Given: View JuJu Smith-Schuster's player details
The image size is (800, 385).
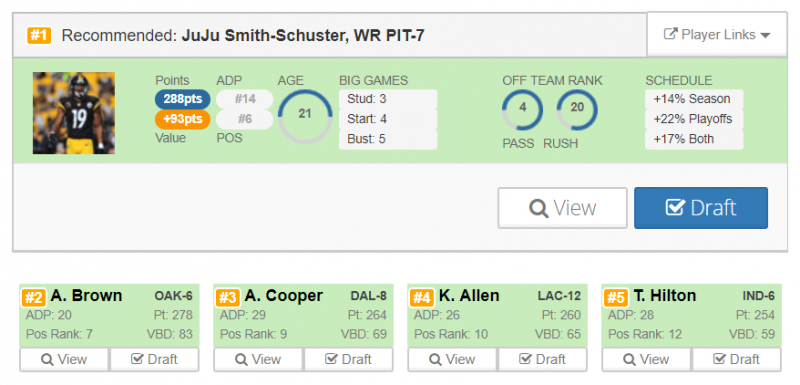Looking at the screenshot, I should pyautogui.click(x=562, y=208).
